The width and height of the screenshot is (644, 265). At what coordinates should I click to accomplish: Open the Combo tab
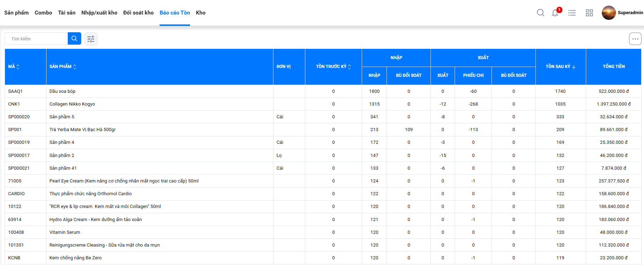(43, 13)
